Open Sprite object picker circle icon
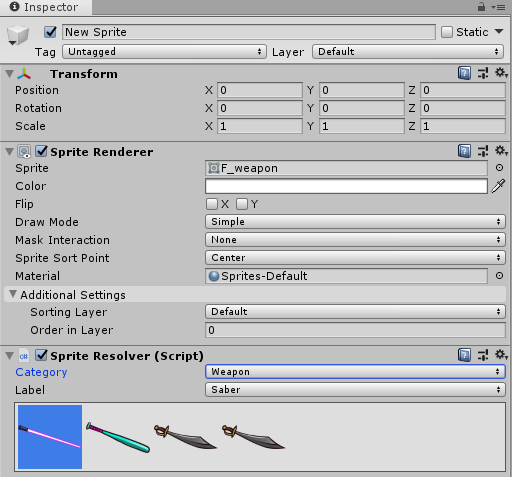This screenshot has width=512, height=477. point(499,168)
